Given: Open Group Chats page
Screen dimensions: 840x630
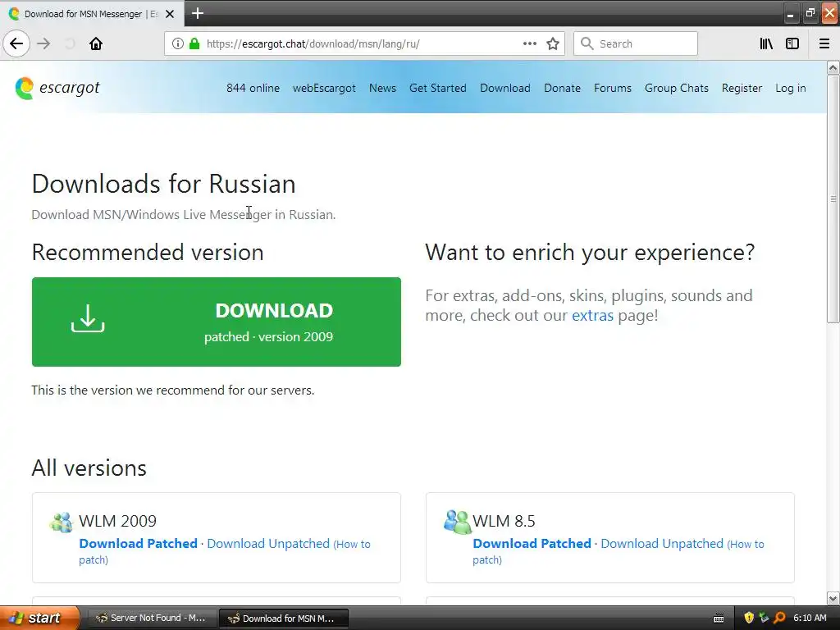Looking at the screenshot, I should tap(676, 88).
